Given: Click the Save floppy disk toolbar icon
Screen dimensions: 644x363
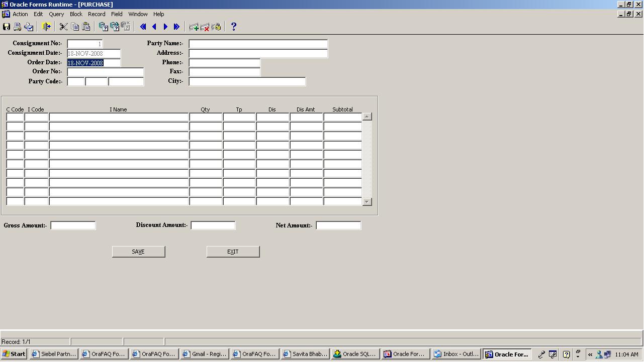Looking at the screenshot, I should 7,27.
